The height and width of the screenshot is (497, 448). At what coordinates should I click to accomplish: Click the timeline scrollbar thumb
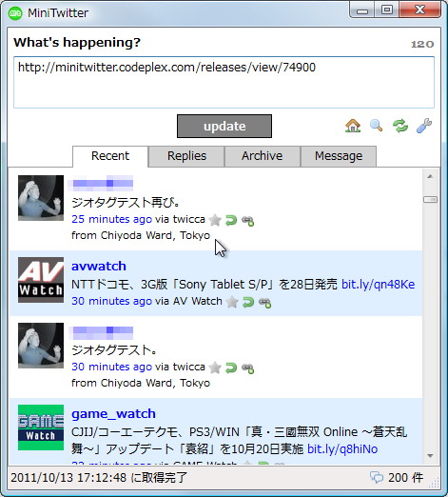[x=430, y=199]
